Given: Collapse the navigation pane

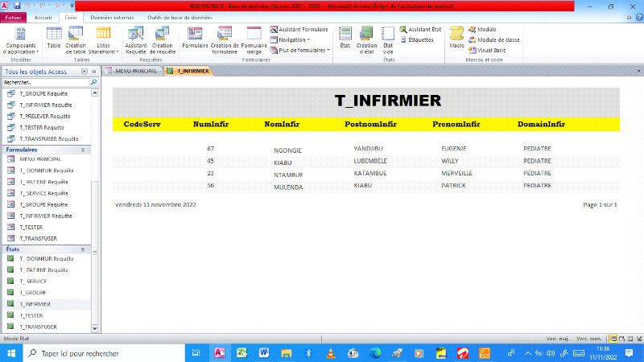Looking at the screenshot, I should pyautogui.click(x=94, y=72).
